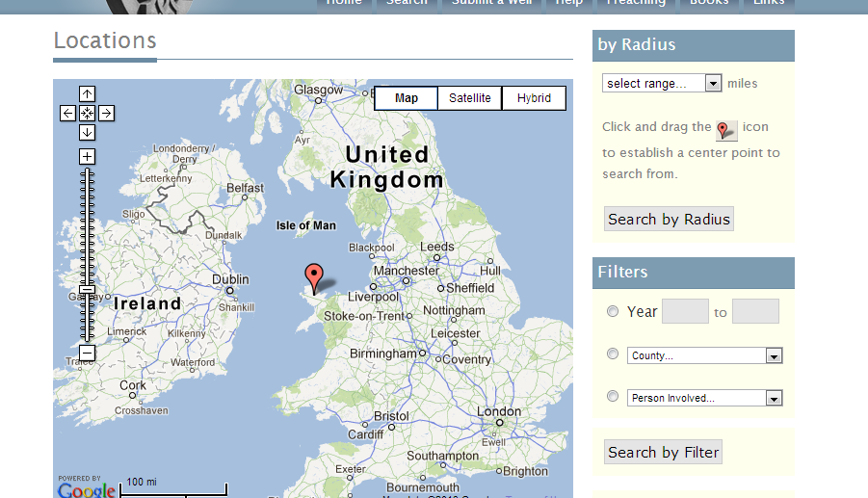Click the Google logo on the map

(x=87, y=489)
